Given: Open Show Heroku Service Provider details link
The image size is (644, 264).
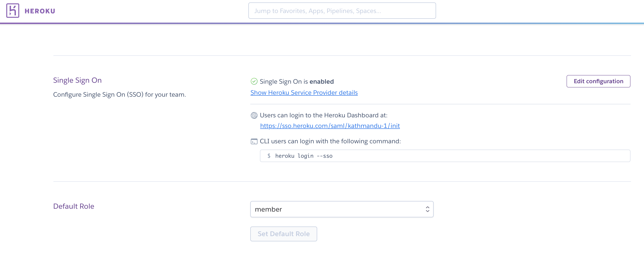Looking at the screenshot, I should [304, 93].
